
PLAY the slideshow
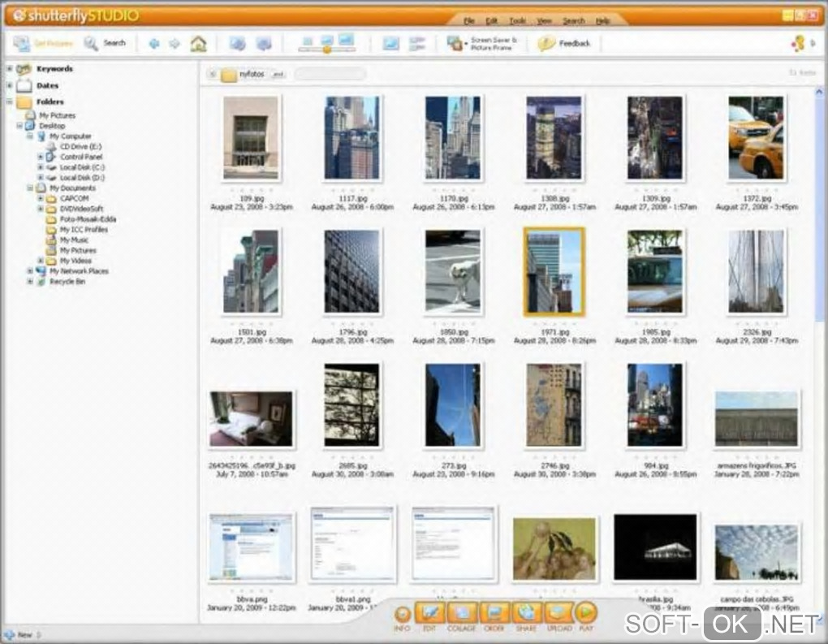(585, 613)
